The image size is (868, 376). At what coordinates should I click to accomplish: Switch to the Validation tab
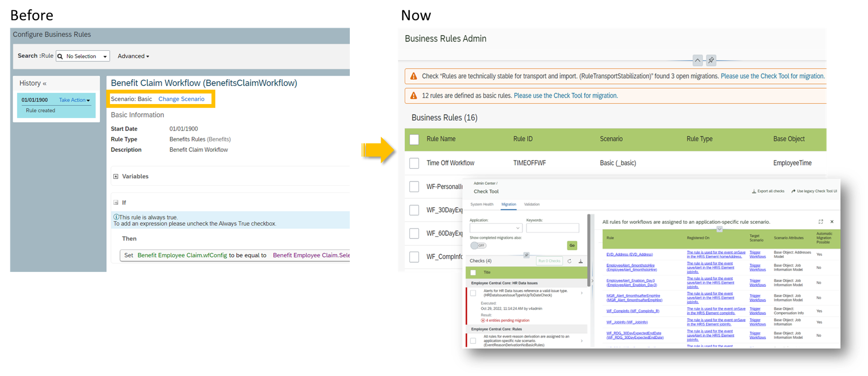pos(532,204)
